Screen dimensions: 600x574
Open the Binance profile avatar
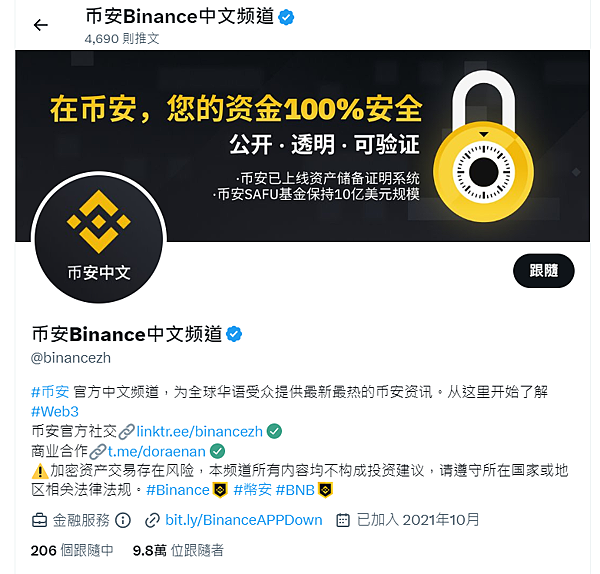(99, 239)
